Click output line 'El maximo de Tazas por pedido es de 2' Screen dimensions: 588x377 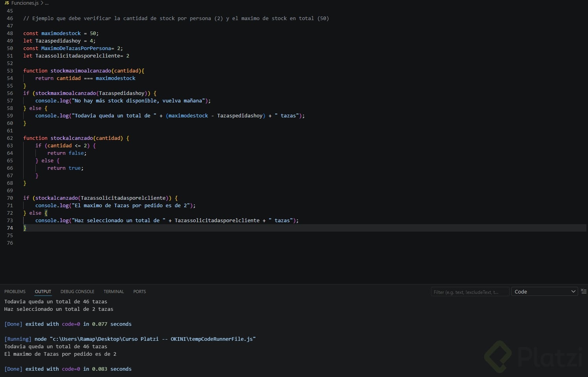60,354
